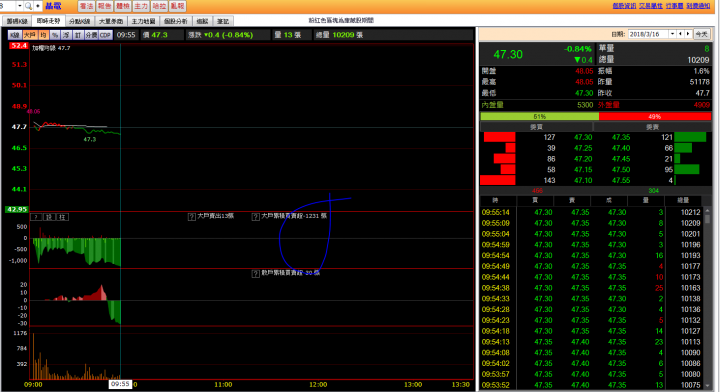Click the green 51% inner volume bar
Screen dimensions: 720x392
coord(540,117)
